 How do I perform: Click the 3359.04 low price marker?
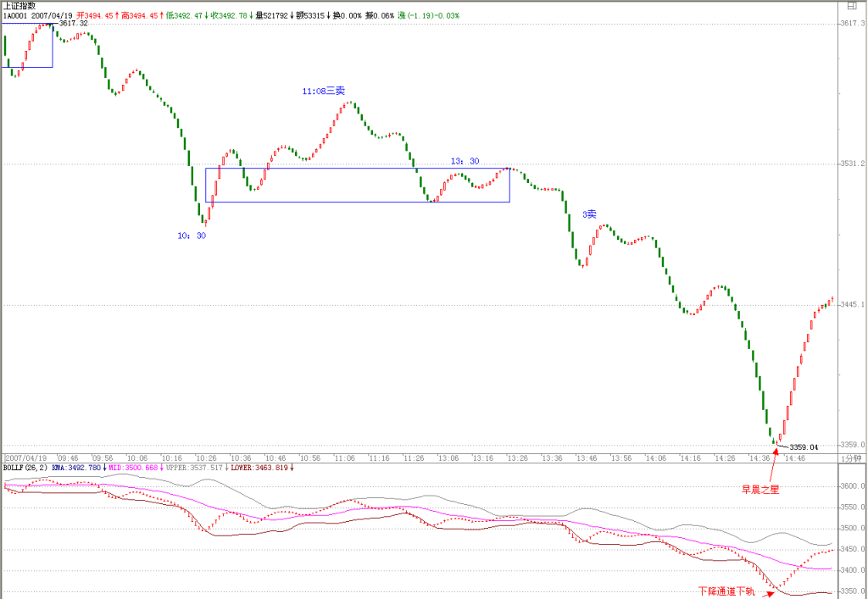click(804, 446)
